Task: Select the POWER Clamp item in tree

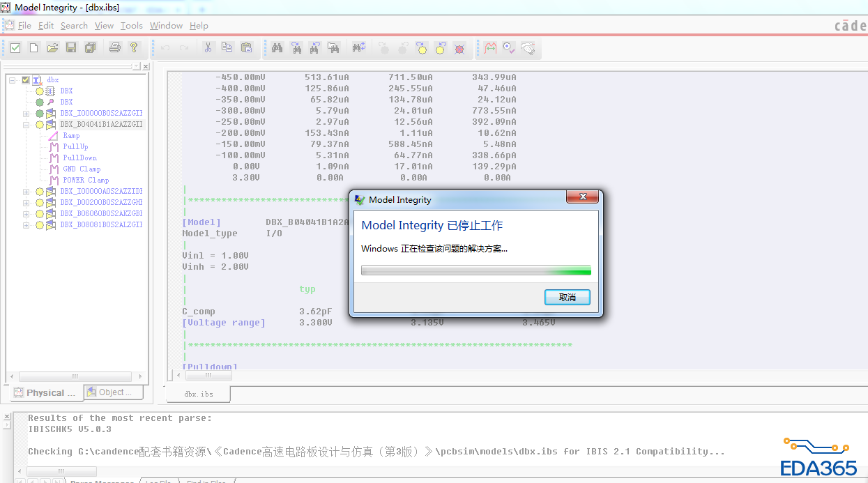Action: click(86, 181)
